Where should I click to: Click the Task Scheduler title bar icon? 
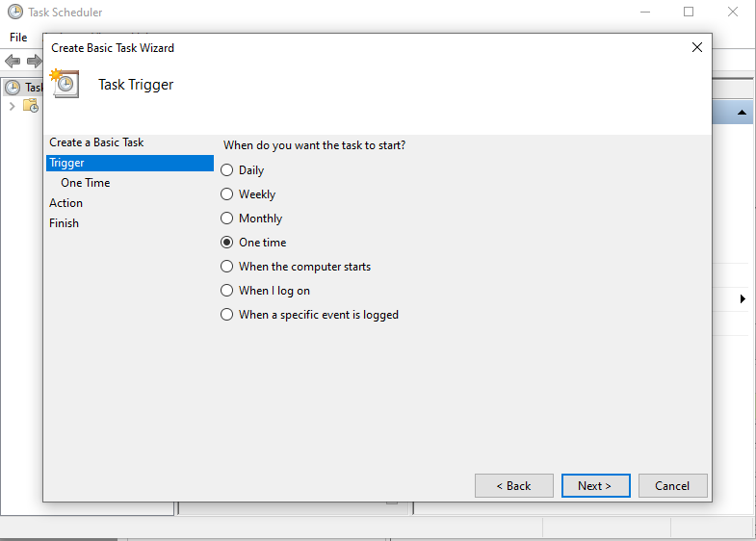(x=15, y=12)
